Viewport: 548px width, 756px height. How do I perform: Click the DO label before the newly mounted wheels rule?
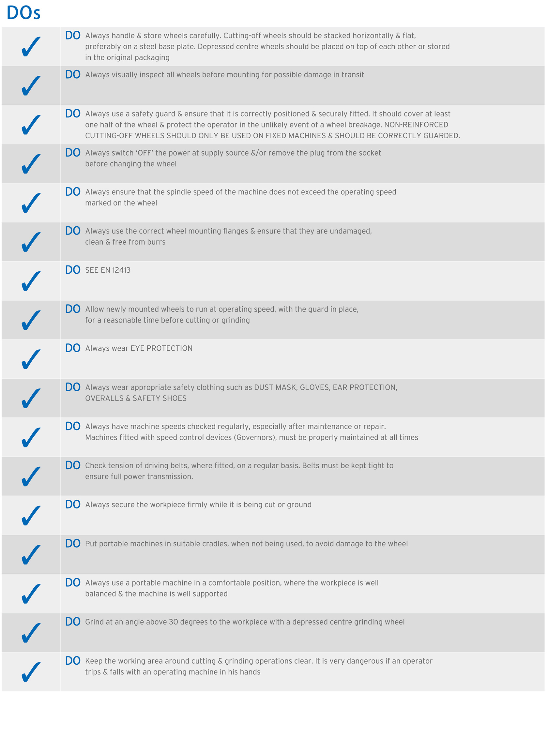(x=73, y=309)
